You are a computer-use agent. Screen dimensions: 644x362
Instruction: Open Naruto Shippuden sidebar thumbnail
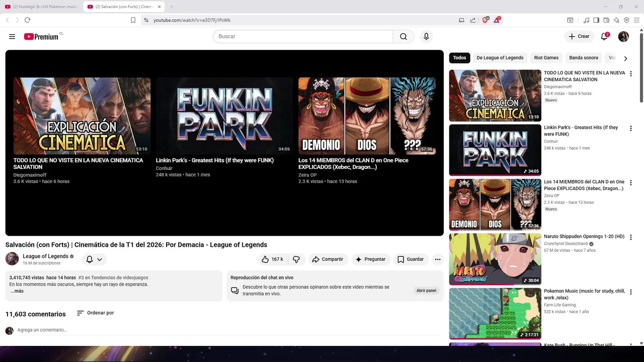coord(495,259)
